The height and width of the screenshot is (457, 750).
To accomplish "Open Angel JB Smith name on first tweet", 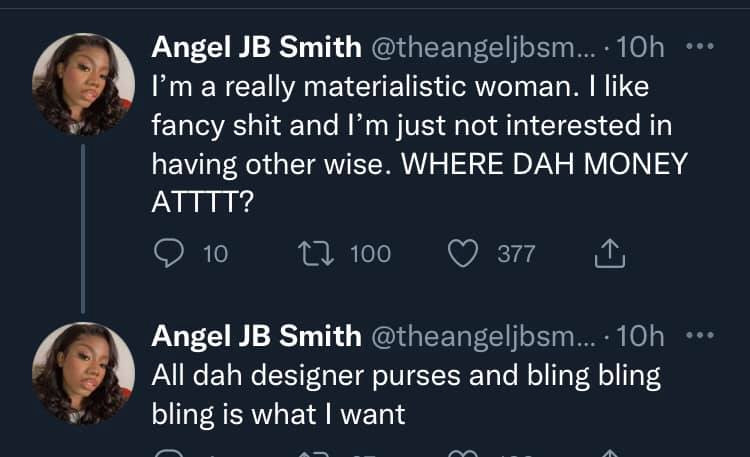I will [x=256, y=47].
